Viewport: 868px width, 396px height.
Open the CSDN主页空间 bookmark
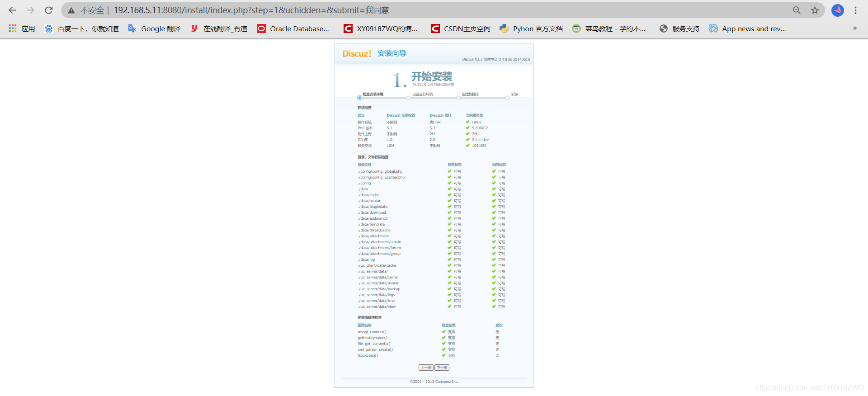[460, 28]
